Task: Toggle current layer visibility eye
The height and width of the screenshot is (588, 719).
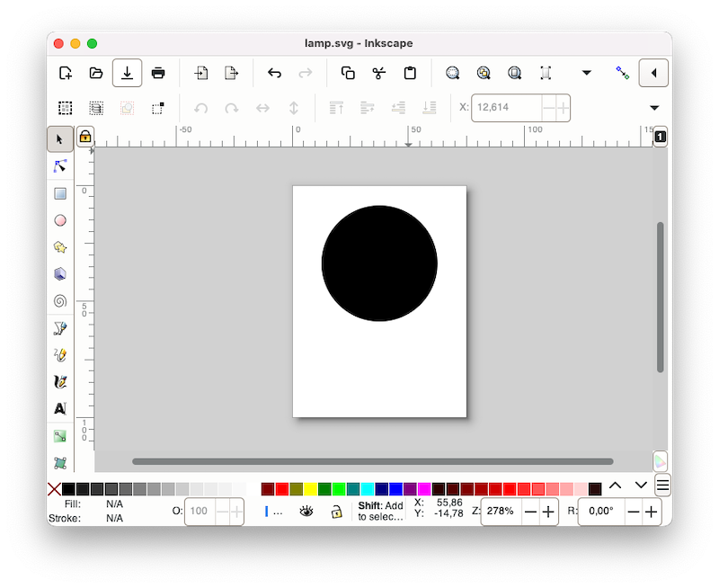Action: (x=306, y=511)
